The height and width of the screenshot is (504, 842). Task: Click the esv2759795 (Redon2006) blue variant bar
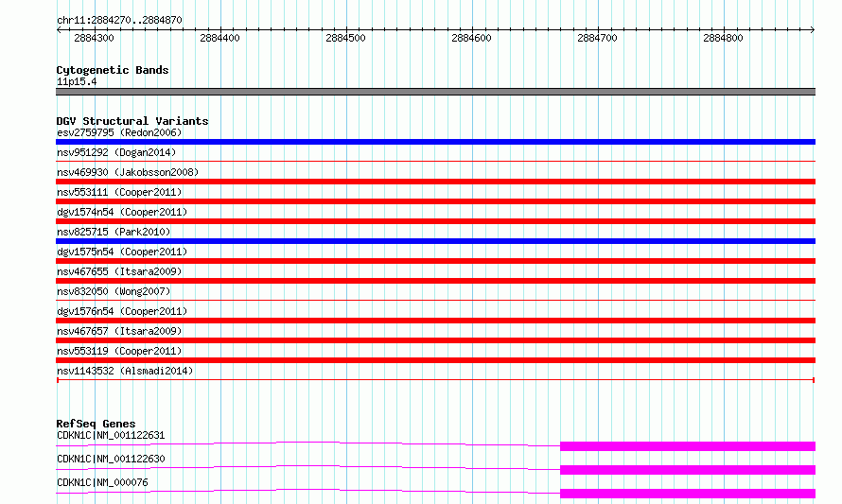[x=435, y=142]
